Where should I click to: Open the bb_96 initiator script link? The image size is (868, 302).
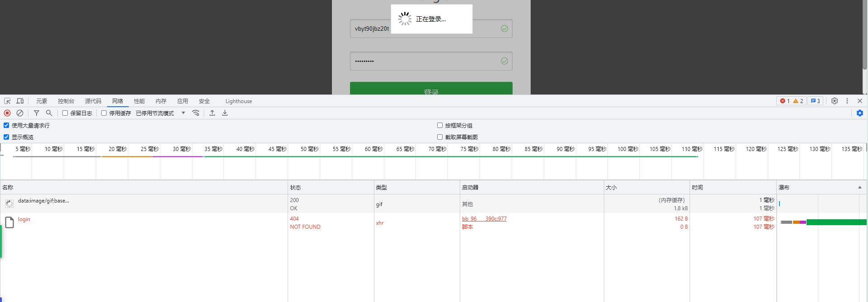click(x=484, y=218)
